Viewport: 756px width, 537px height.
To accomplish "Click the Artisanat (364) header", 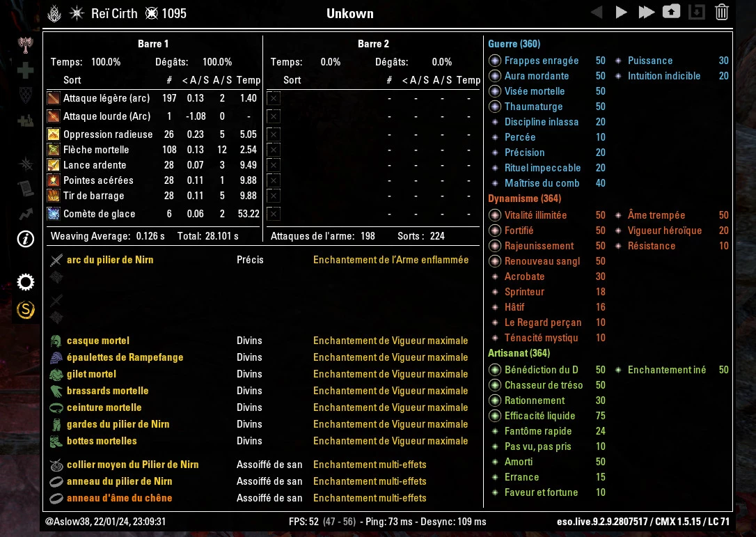I will point(519,353).
